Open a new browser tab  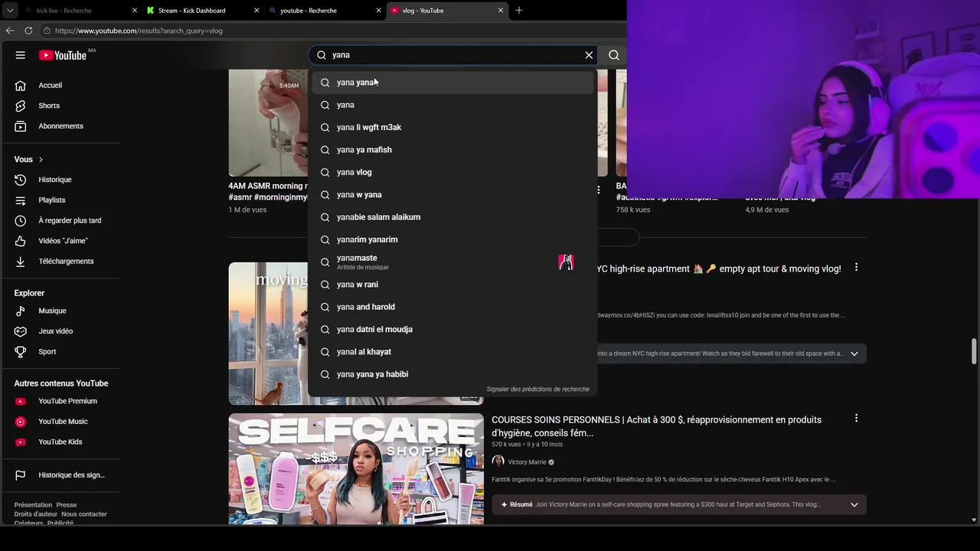(x=519, y=11)
